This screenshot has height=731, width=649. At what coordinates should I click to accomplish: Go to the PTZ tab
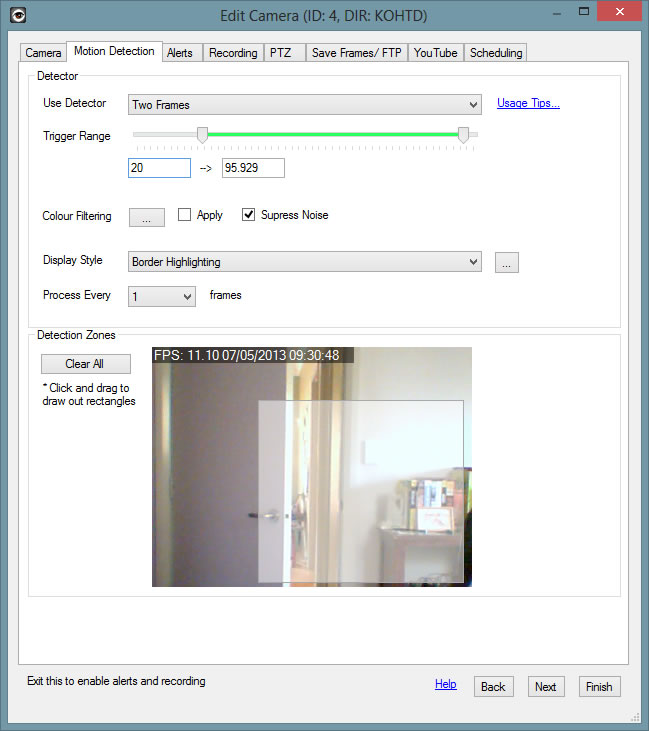click(280, 53)
